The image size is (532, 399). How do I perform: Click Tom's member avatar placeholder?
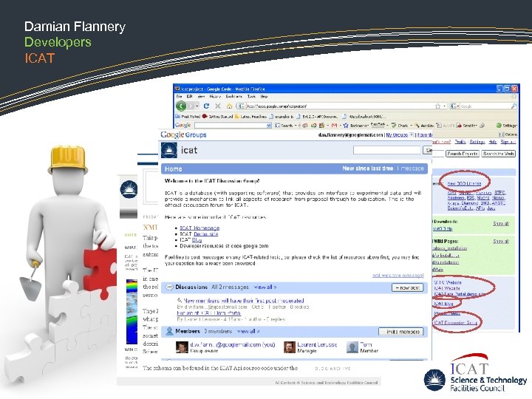click(x=352, y=347)
